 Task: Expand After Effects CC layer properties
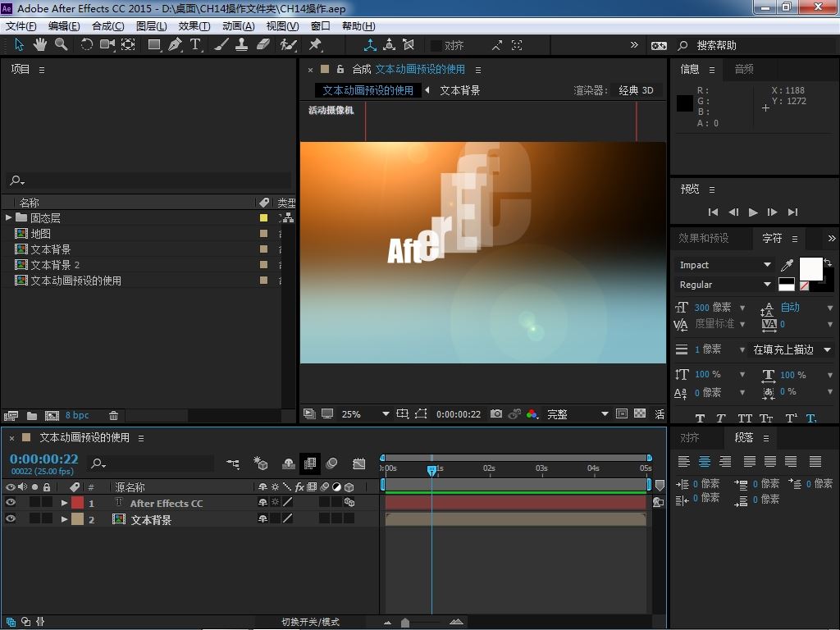pyautogui.click(x=64, y=503)
